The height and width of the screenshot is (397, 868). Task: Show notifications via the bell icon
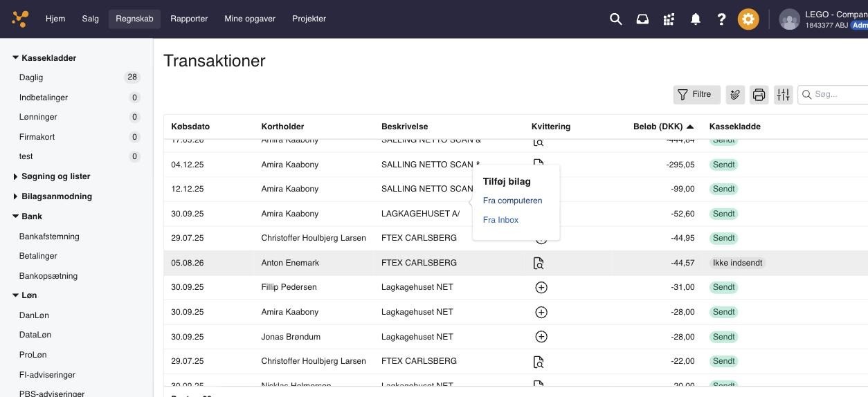coord(696,19)
